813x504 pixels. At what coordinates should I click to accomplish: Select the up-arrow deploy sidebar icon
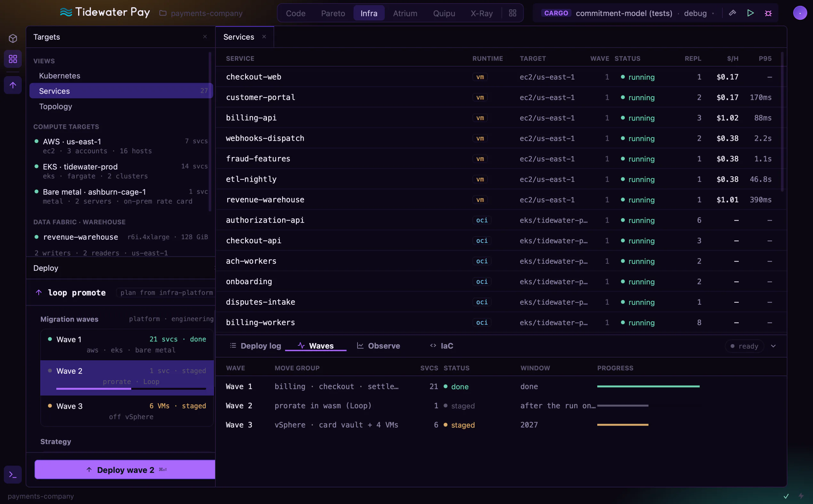pos(13,85)
